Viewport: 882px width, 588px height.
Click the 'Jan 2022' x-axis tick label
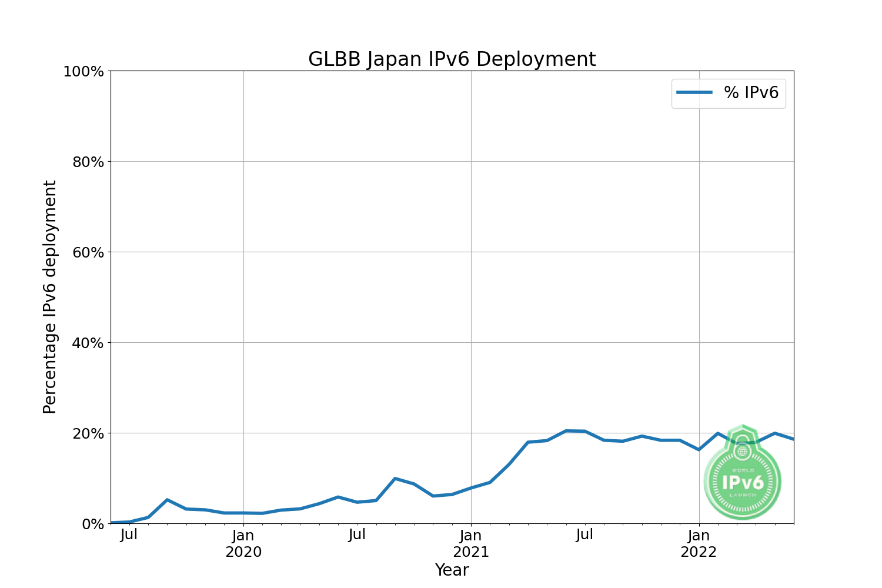699,544
